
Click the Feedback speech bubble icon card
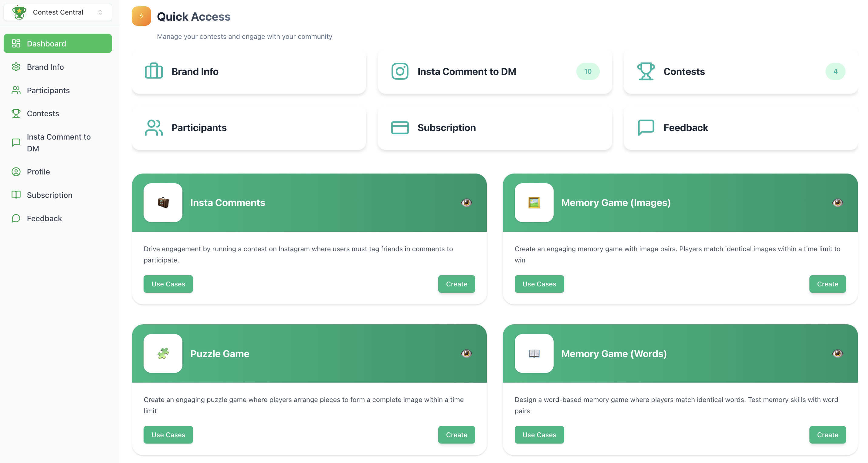(x=646, y=127)
